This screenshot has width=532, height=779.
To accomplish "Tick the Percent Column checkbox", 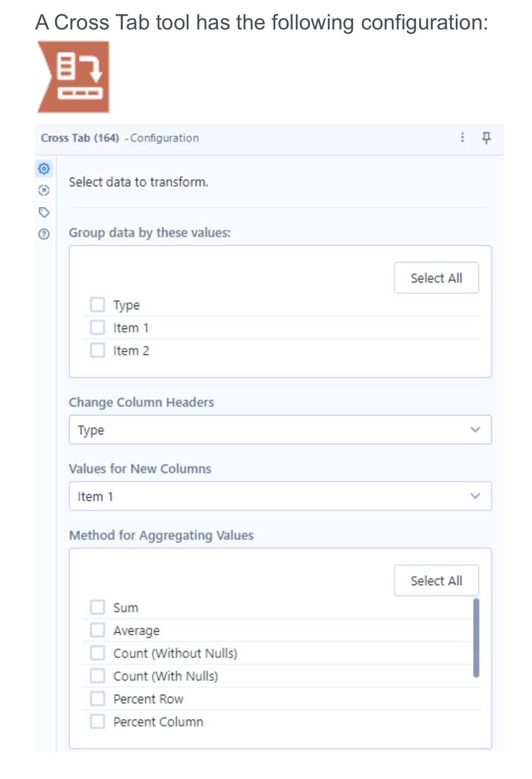I will [97, 722].
